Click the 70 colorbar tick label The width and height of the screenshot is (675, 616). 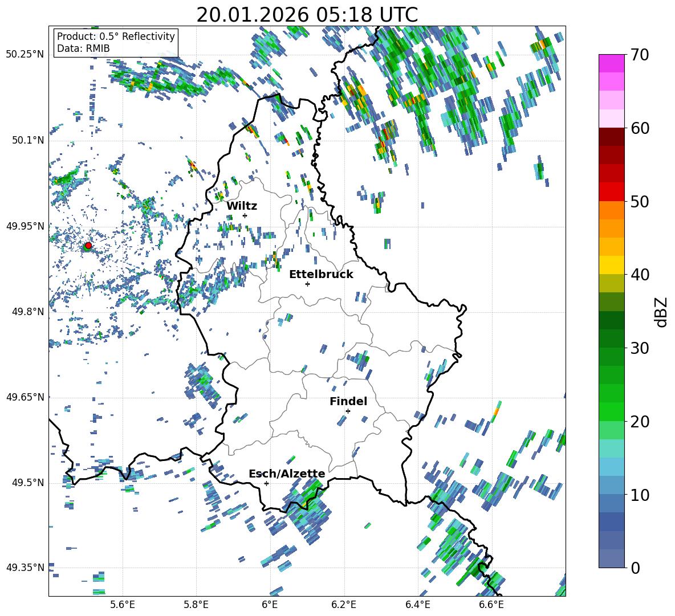[x=640, y=55]
